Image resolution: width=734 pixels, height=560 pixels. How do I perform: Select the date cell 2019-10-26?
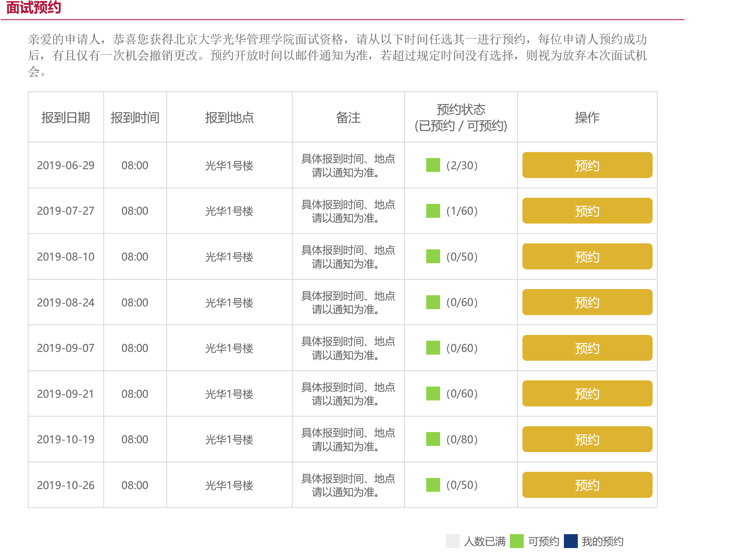point(66,485)
